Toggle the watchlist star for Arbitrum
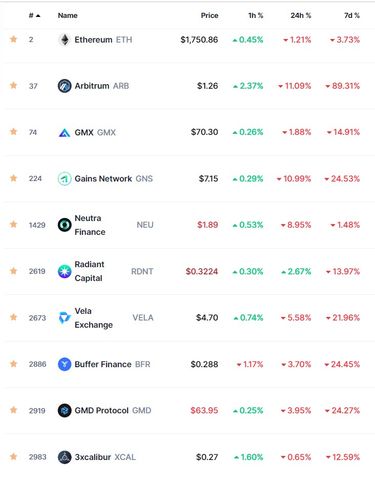The image size is (375, 480). click(14, 85)
